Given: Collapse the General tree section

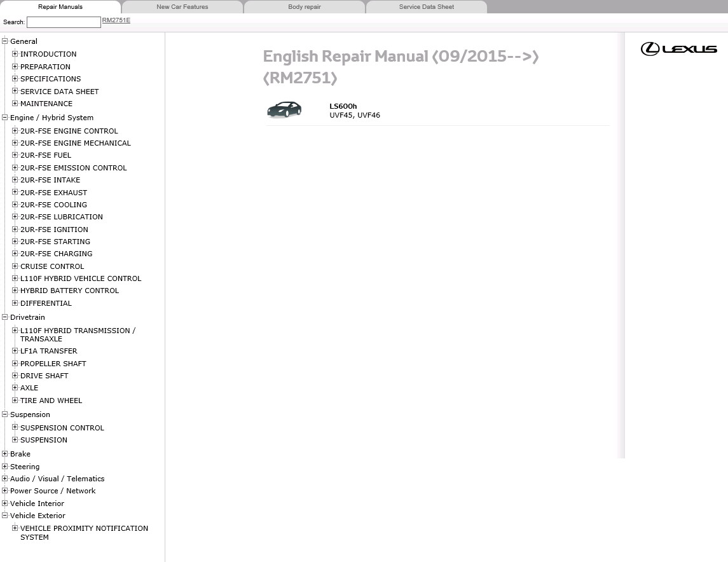Looking at the screenshot, I should click(5, 41).
